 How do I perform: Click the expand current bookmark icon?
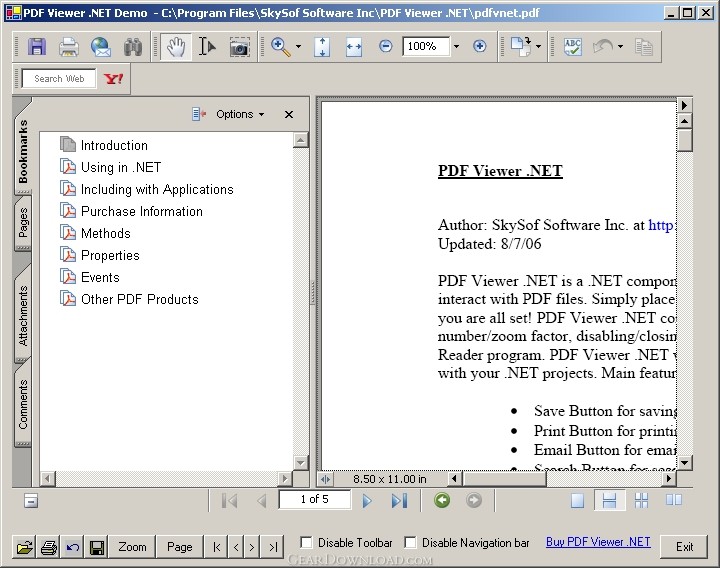tap(199, 114)
